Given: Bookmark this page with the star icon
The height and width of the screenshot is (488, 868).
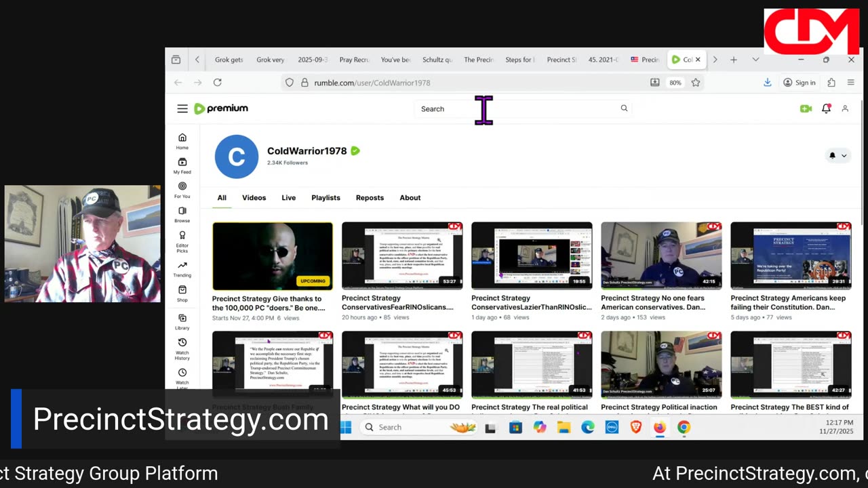Looking at the screenshot, I should (x=696, y=83).
